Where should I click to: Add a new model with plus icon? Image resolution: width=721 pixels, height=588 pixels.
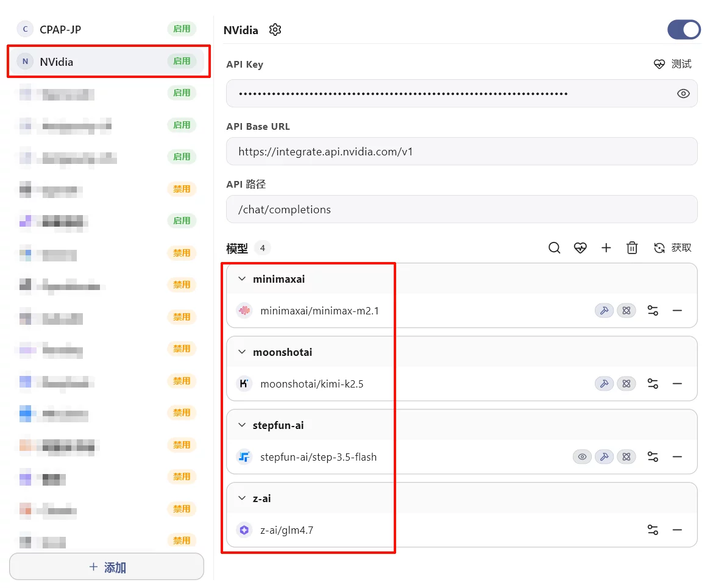click(x=606, y=248)
